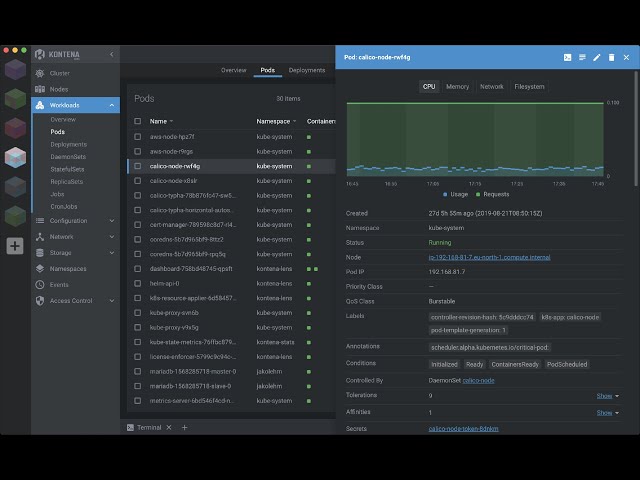Open pod logs icon in header
The image size is (640, 480).
pos(582,58)
